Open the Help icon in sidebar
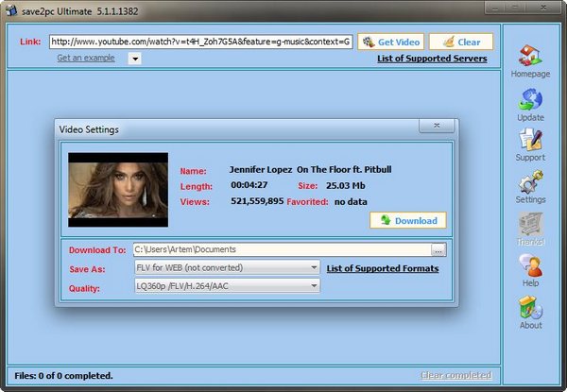The height and width of the screenshot is (392, 567). tap(530, 265)
